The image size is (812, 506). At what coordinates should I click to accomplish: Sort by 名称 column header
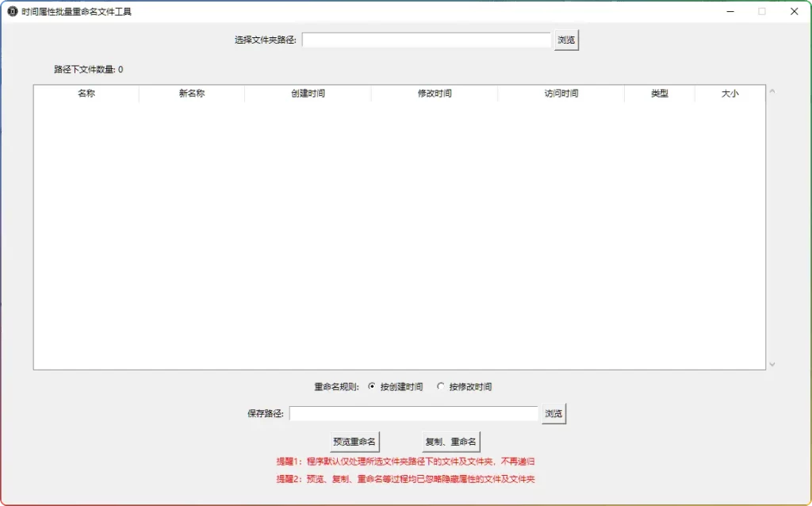[86, 94]
